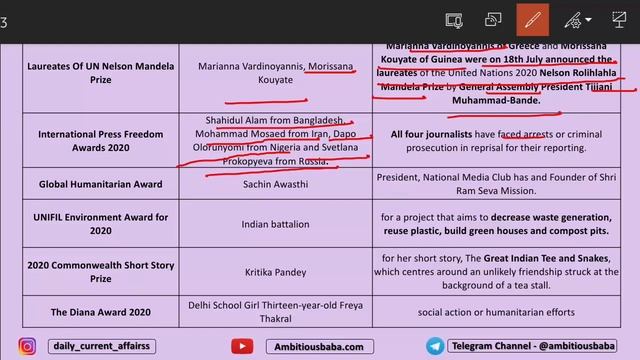Expand the pen settings dropdown arrow
Screen dimensions: 640x360
588,20
